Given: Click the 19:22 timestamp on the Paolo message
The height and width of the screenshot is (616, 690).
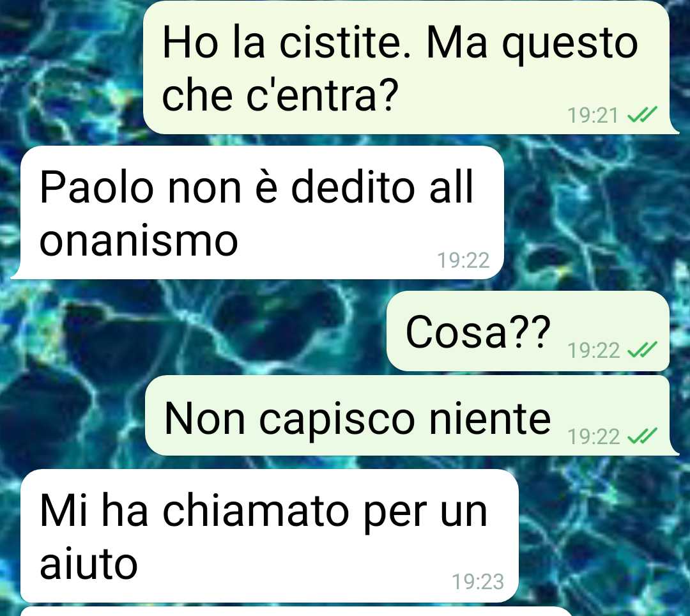Looking at the screenshot, I should click(x=463, y=261).
